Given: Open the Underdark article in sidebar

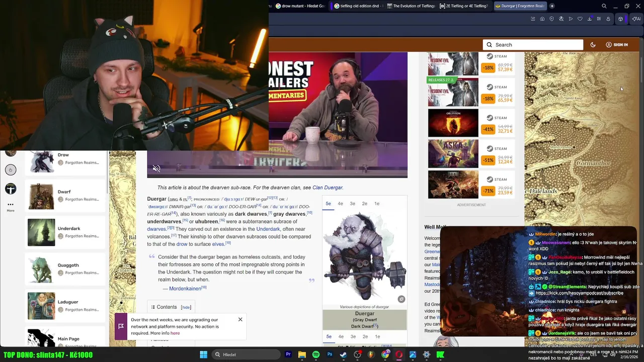Looking at the screenshot, I should click(x=64, y=232).
